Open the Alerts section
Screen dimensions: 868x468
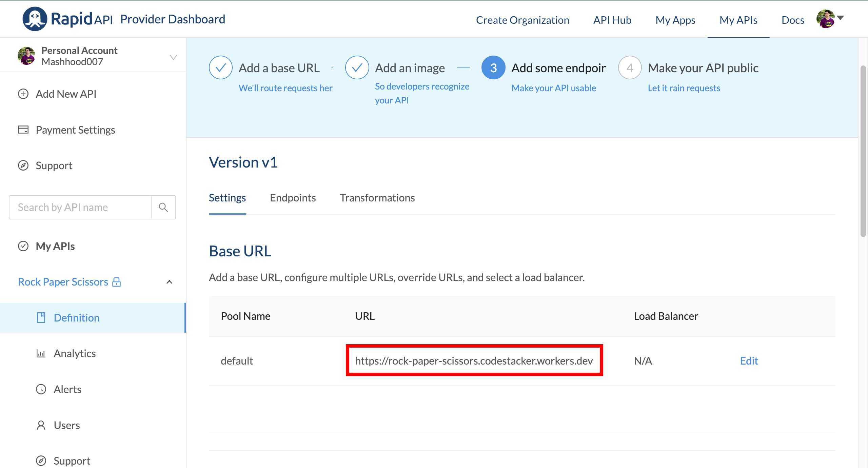coord(67,389)
